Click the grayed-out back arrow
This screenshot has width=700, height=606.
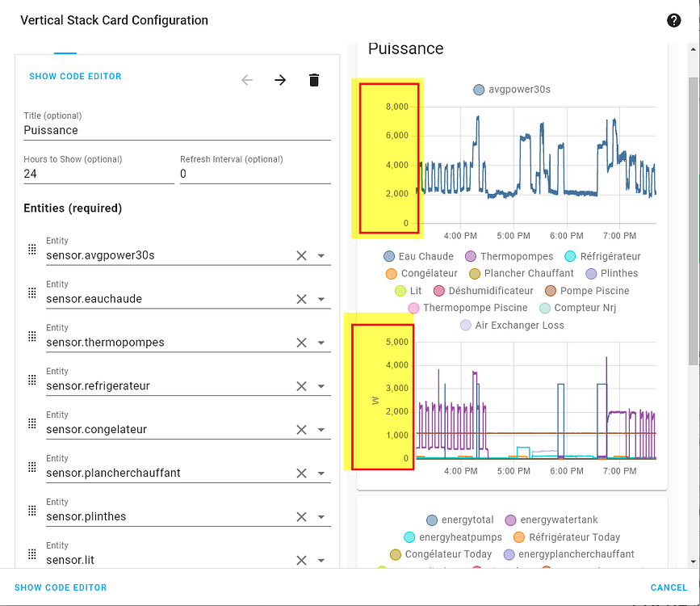(246, 80)
